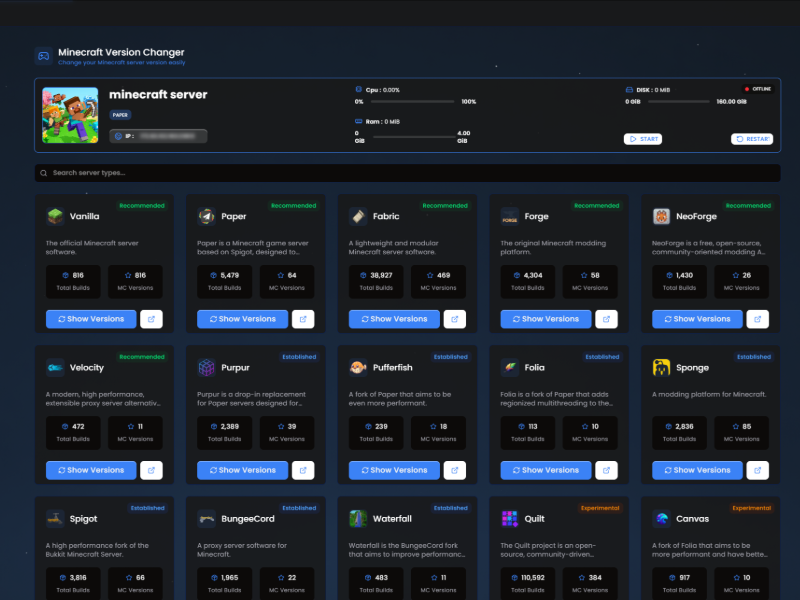Open external link icon for Sponge
800x600 pixels.
tap(758, 470)
